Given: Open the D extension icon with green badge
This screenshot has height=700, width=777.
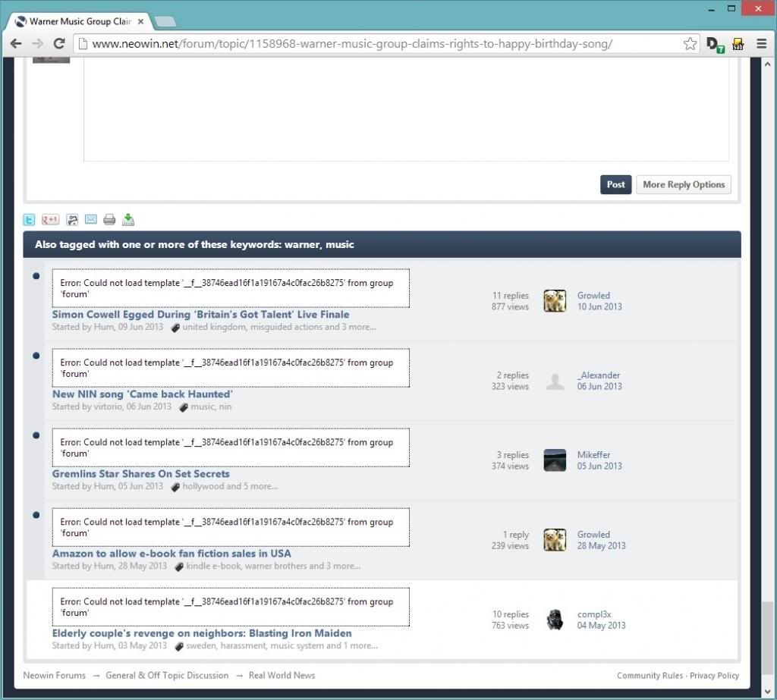Looking at the screenshot, I should [x=715, y=45].
